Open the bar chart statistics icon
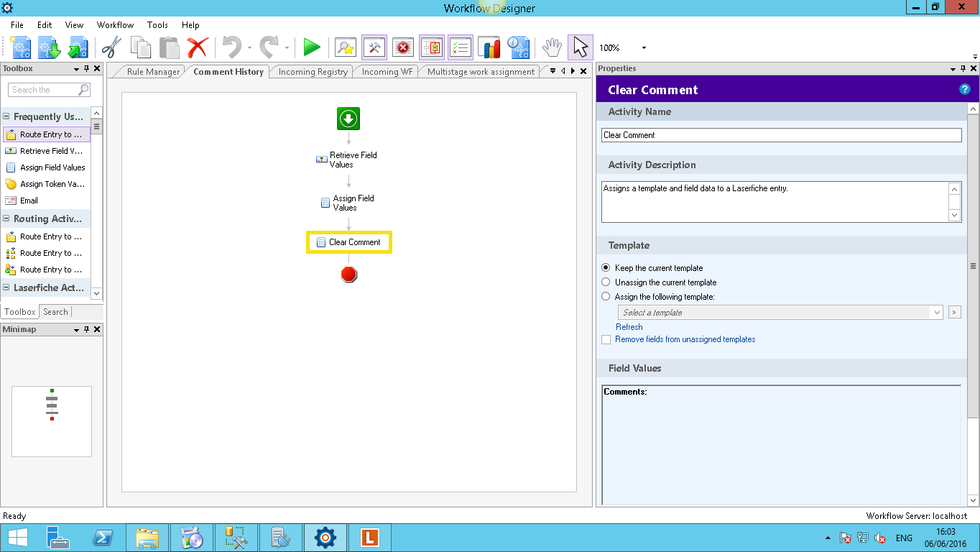The image size is (980, 552). tap(489, 47)
